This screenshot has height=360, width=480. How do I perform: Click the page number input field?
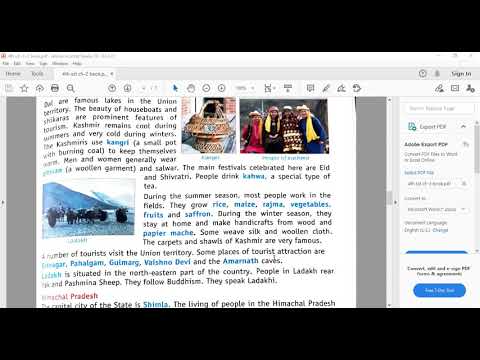pos(144,88)
